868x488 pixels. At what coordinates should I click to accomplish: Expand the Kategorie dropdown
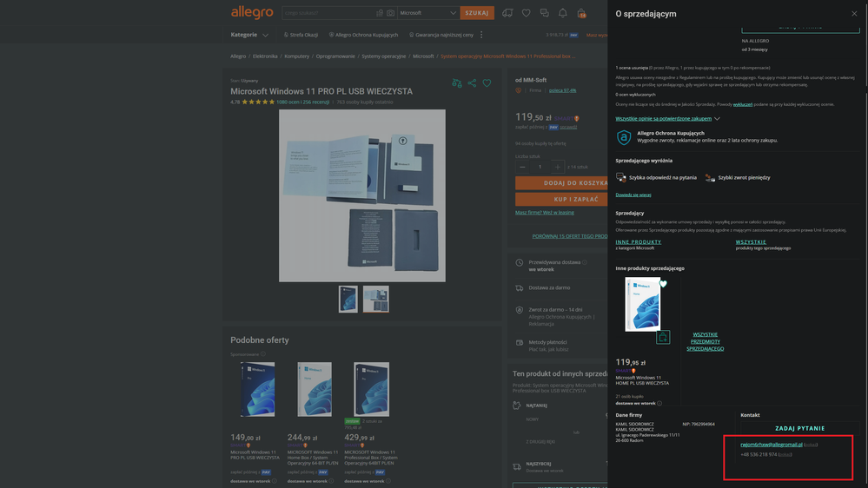pos(249,35)
